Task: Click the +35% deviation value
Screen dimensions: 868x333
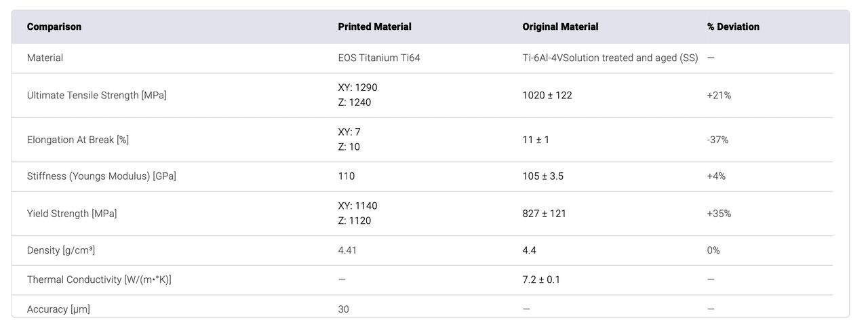Action: pyautogui.click(x=719, y=214)
